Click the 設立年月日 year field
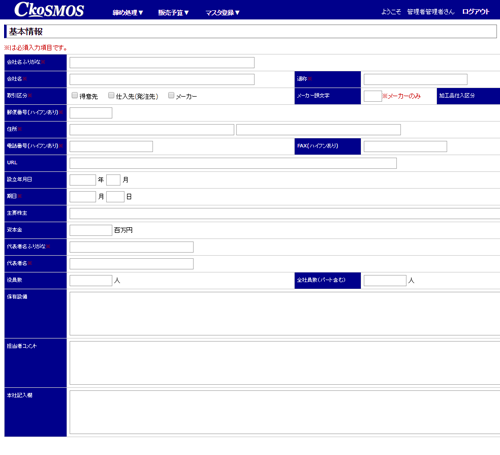The height and width of the screenshot is (455, 500). pos(83,180)
